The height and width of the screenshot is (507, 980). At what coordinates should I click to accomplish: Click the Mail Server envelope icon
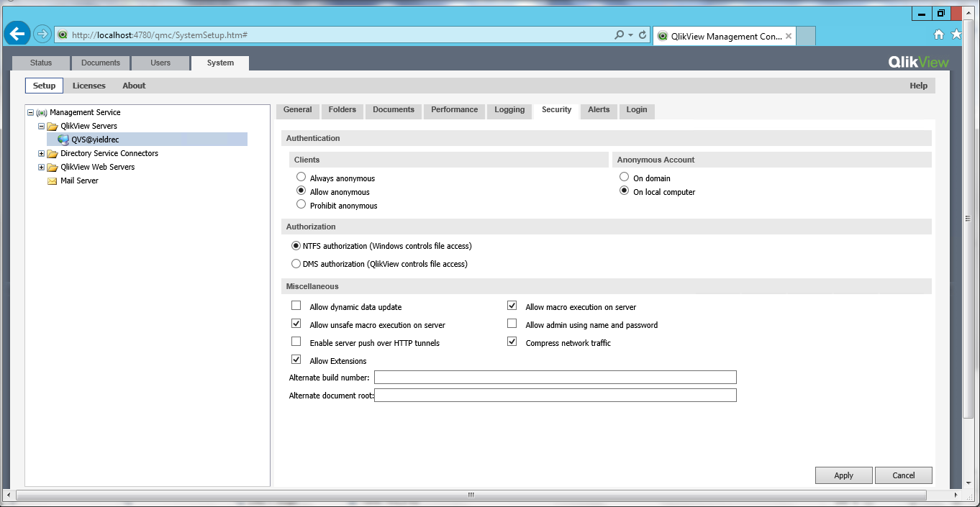[x=52, y=181]
